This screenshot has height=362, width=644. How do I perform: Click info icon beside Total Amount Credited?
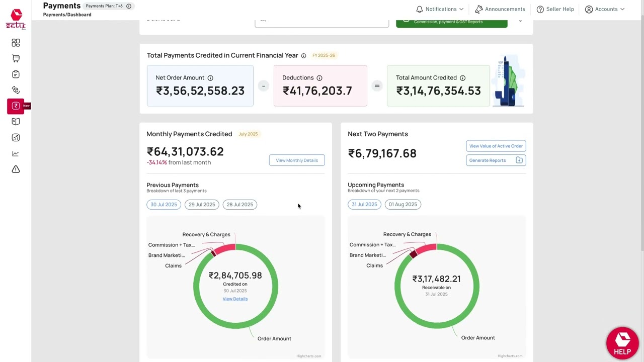(x=462, y=78)
